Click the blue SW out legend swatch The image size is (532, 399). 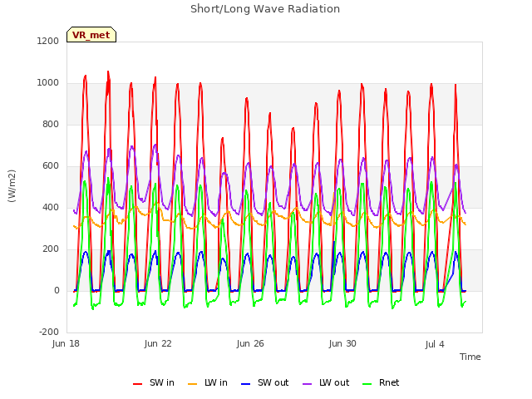click(x=246, y=384)
